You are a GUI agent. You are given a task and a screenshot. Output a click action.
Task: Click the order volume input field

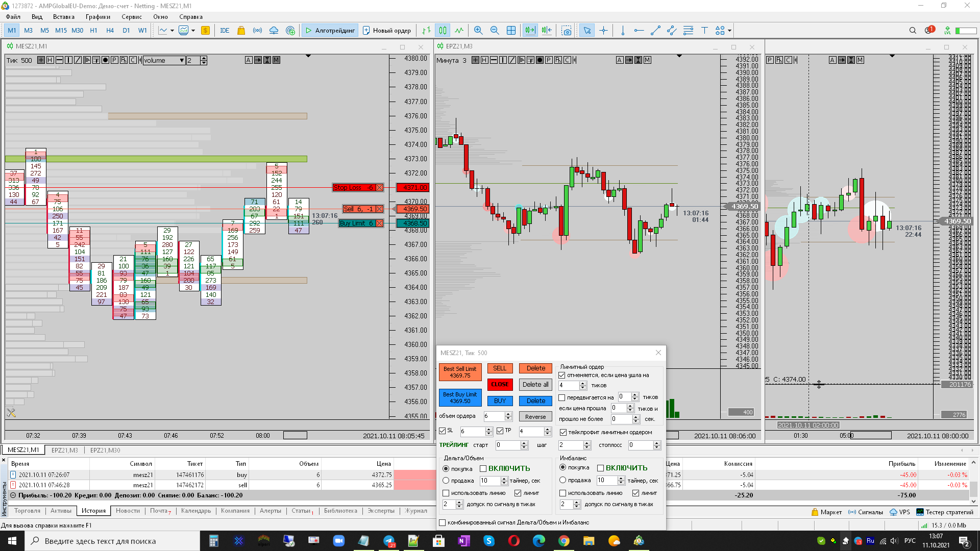493,416
